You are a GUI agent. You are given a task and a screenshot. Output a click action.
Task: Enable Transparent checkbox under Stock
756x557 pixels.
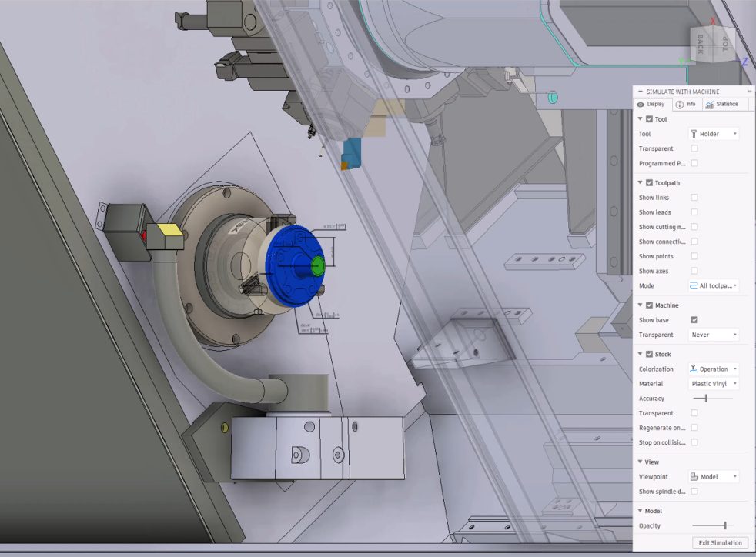694,413
